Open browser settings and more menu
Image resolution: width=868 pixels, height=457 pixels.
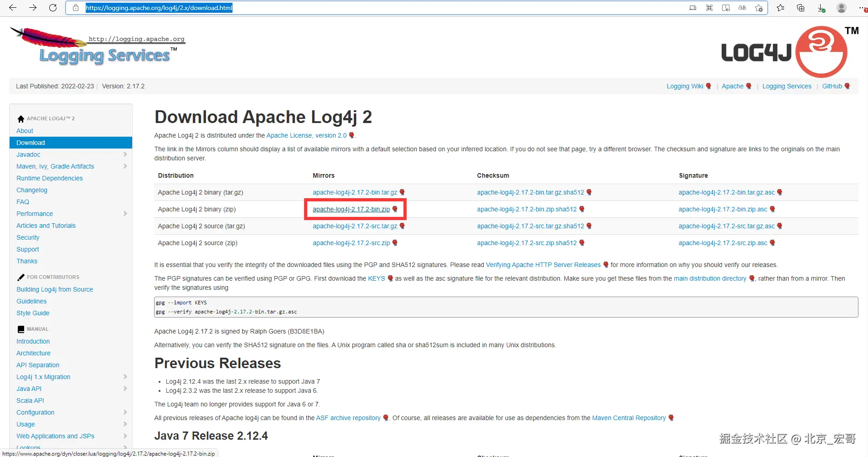coord(862,8)
